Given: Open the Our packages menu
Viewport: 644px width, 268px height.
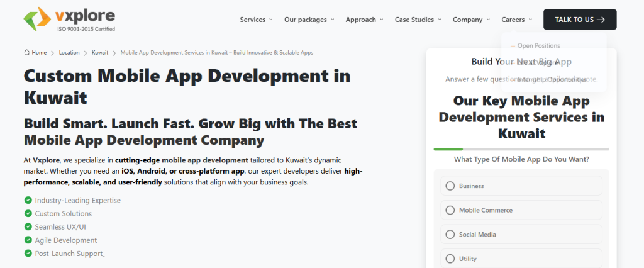Looking at the screenshot, I should click(x=306, y=20).
